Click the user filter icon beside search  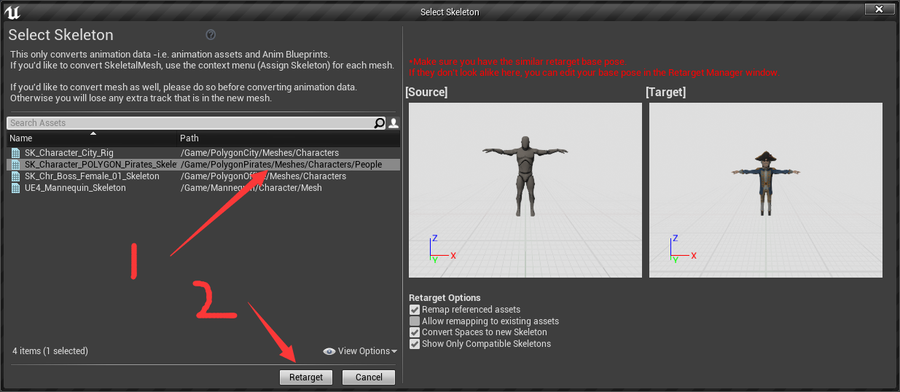click(x=394, y=123)
